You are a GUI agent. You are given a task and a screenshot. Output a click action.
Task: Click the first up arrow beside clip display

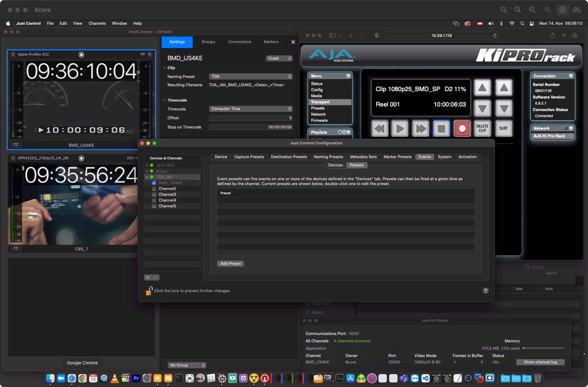coord(482,87)
